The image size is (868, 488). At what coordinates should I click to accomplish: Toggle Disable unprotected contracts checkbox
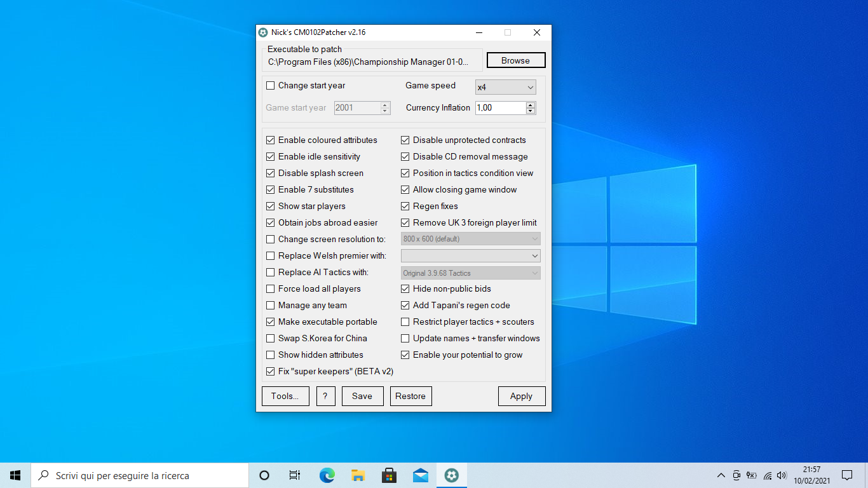[x=405, y=140]
